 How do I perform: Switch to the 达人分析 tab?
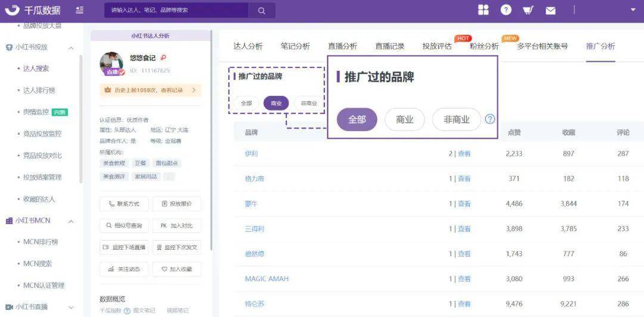[x=247, y=46]
